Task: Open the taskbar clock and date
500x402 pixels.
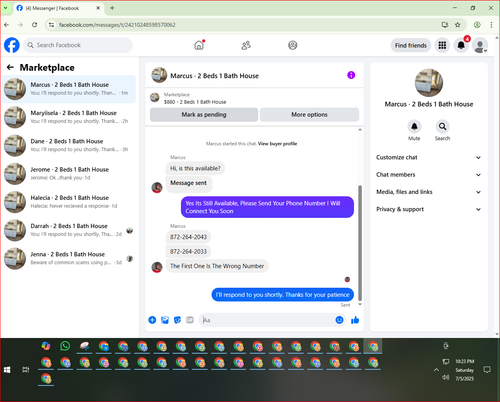Action: tap(464, 370)
